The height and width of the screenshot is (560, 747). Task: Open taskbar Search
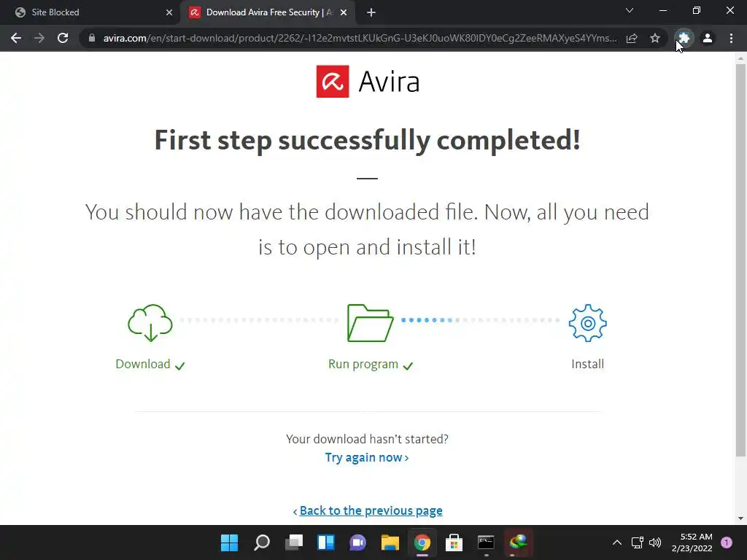click(262, 542)
